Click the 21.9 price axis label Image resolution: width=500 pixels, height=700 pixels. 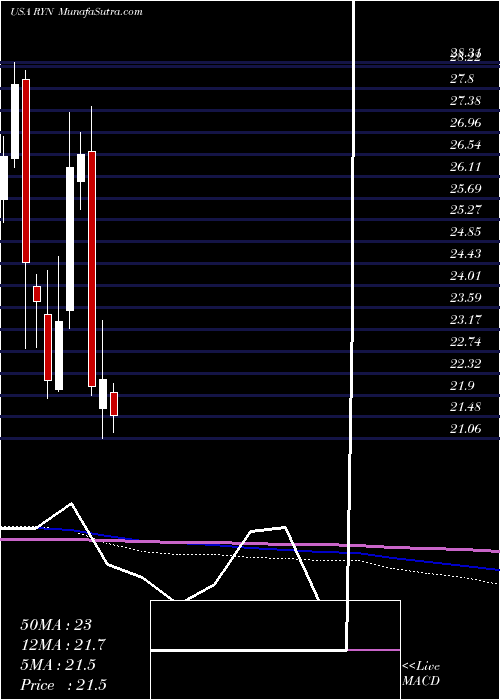(462, 385)
